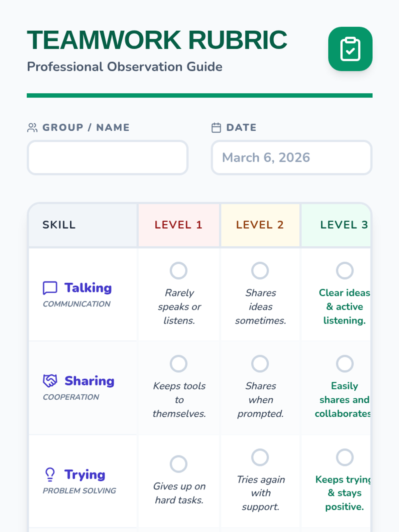Click the Skill column header
This screenshot has width=399, height=532.
59,225
